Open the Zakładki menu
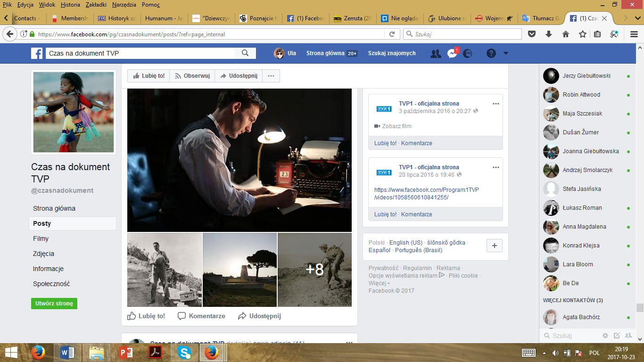 [96, 5]
